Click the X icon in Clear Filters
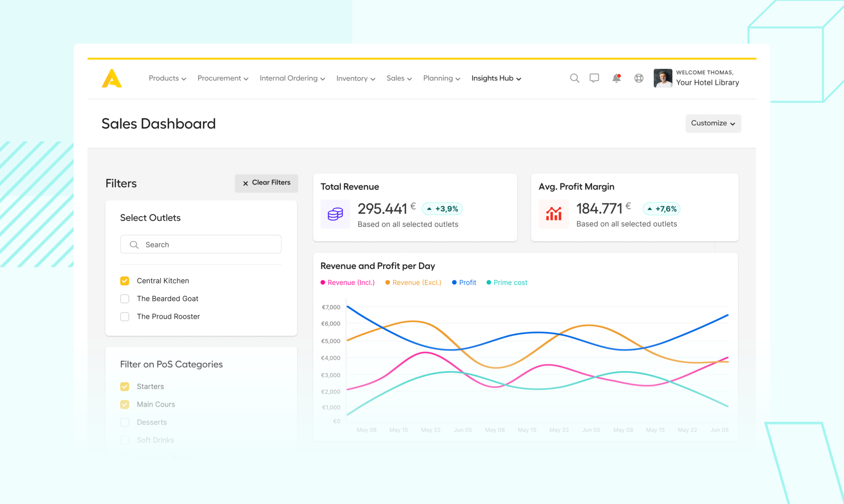 pyautogui.click(x=246, y=183)
